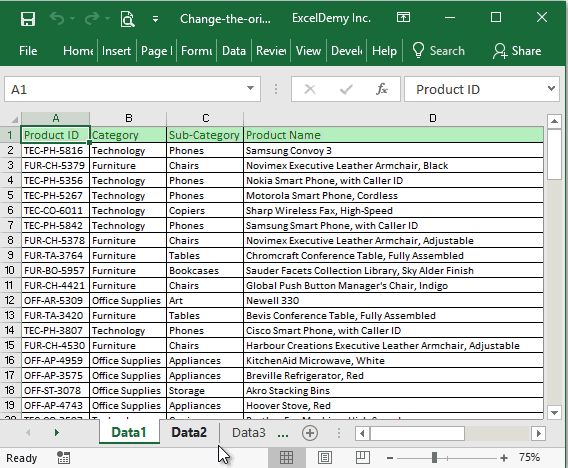Expand the Redo history dropdown arrow
The image size is (568, 468).
(107, 18)
